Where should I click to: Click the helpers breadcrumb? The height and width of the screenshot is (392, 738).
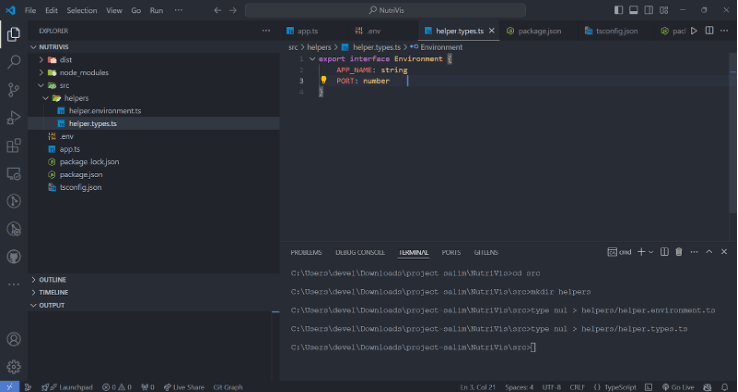tap(319, 47)
